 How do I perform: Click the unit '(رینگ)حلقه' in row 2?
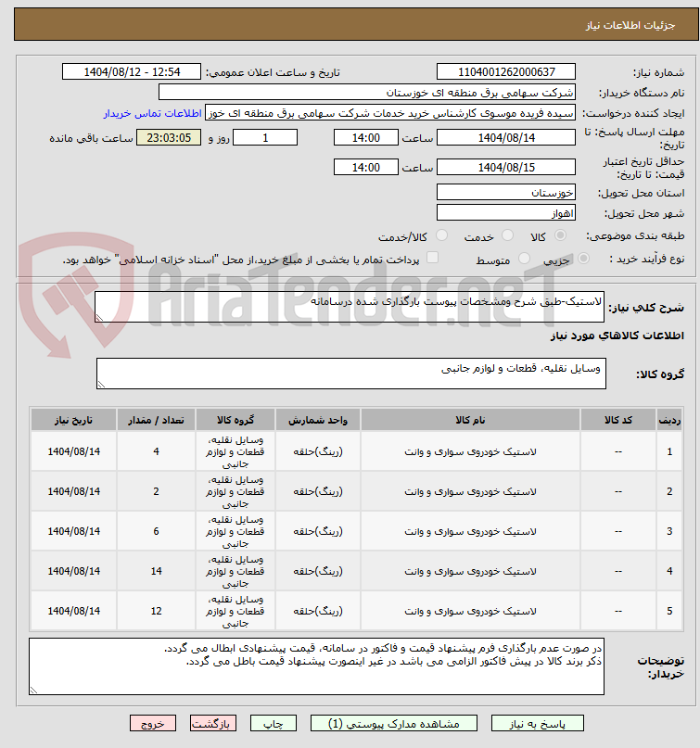pyautogui.click(x=318, y=491)
